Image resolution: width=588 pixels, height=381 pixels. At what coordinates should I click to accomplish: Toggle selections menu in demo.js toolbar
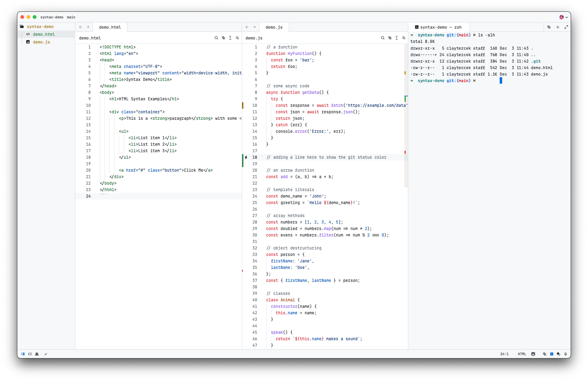397,38
